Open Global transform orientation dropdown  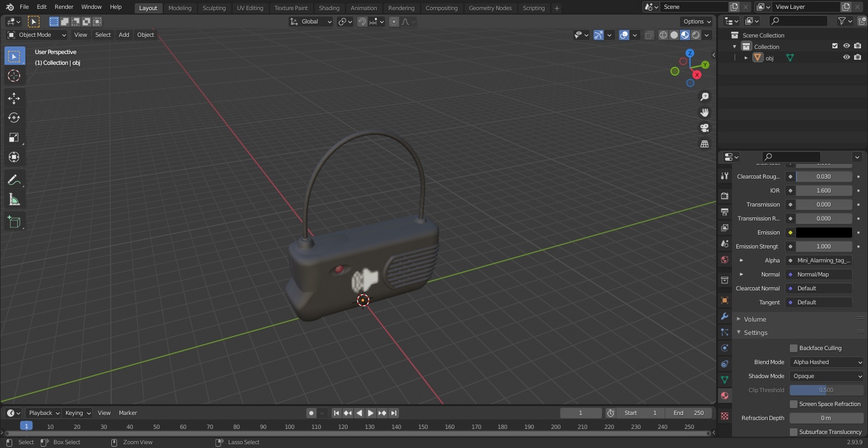(311, 22)
